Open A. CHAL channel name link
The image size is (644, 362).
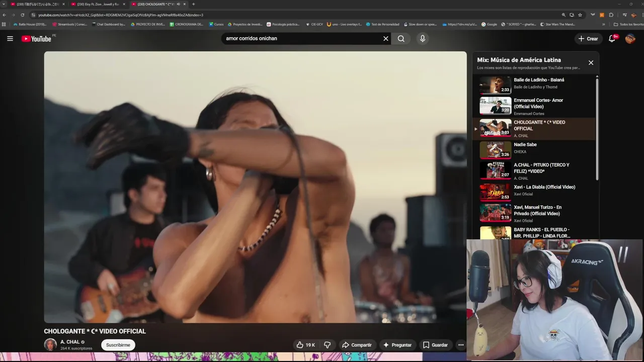pyautogui.click(x=70, y=342)
